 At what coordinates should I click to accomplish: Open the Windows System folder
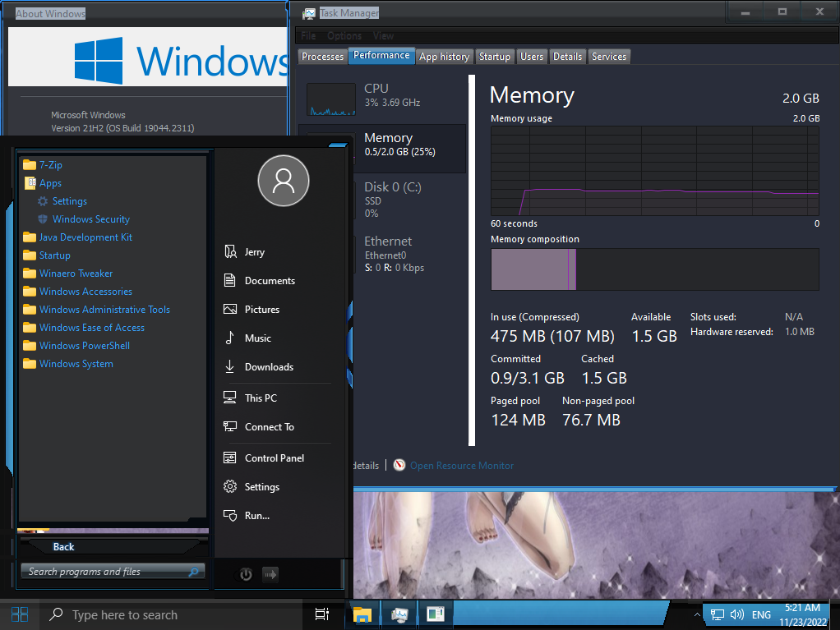pyautogui.click(x=68, y=364)
